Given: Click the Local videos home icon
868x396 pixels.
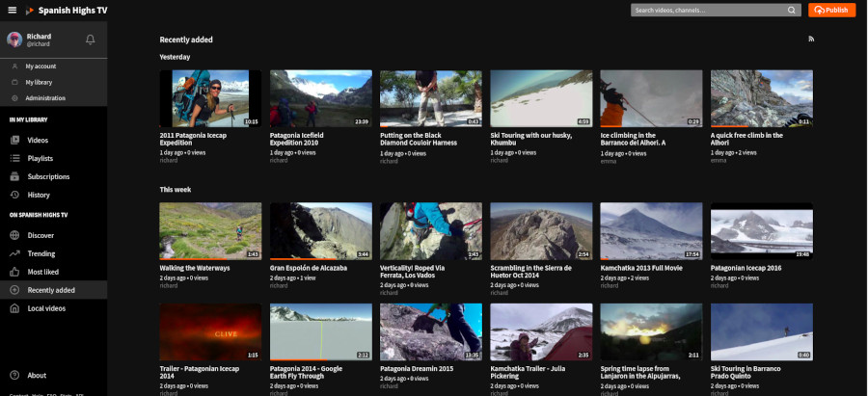Looking at the screenshot, I should coord(14,308).
